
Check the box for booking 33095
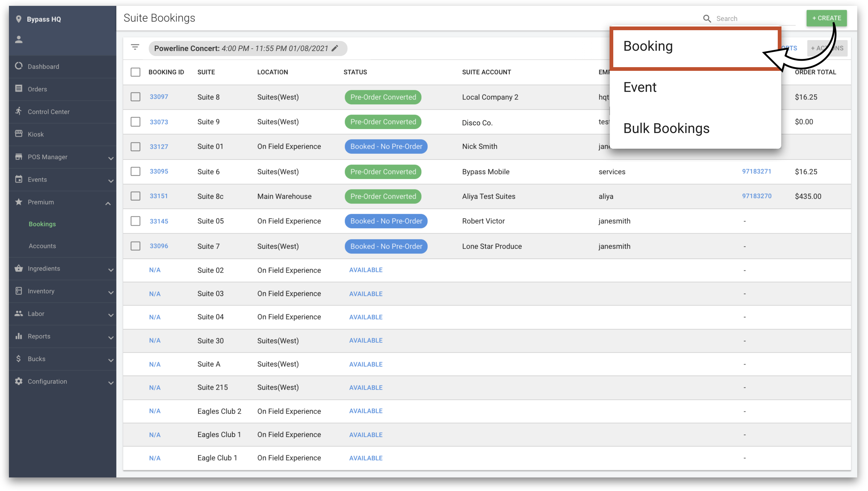(135, 171)
